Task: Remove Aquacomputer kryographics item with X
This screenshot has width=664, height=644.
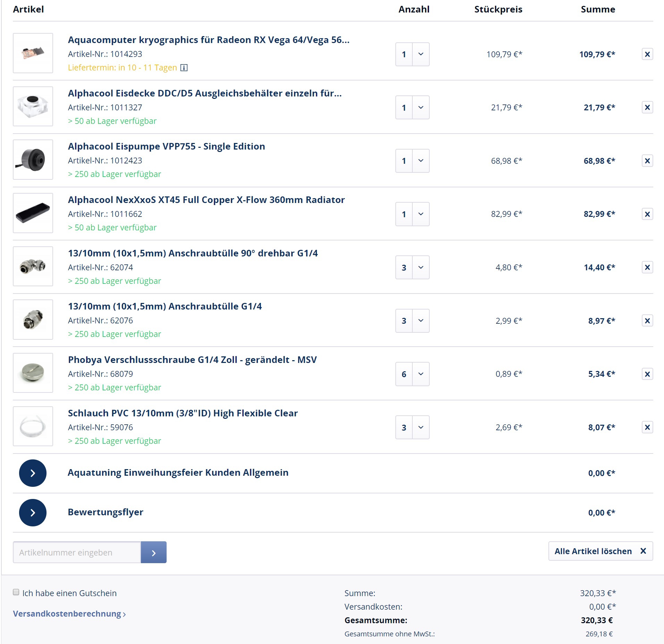Action: tap(647, 54)
